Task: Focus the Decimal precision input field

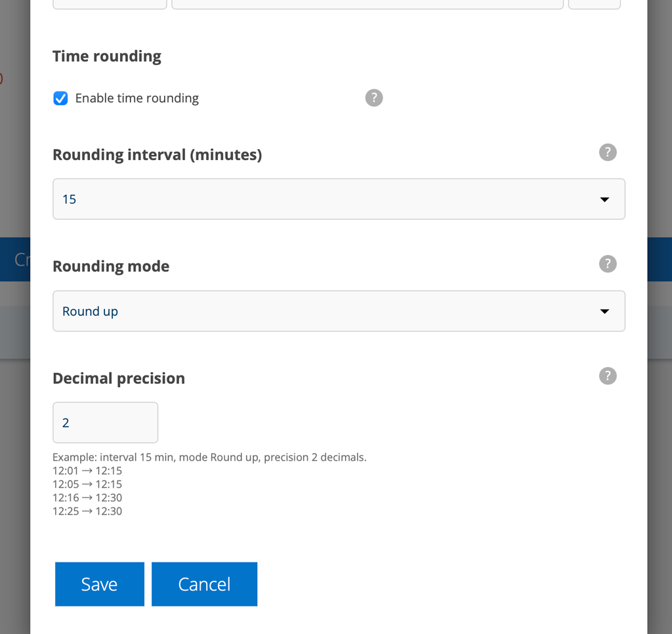Action: pyautogui.click(x=105, y=423)
